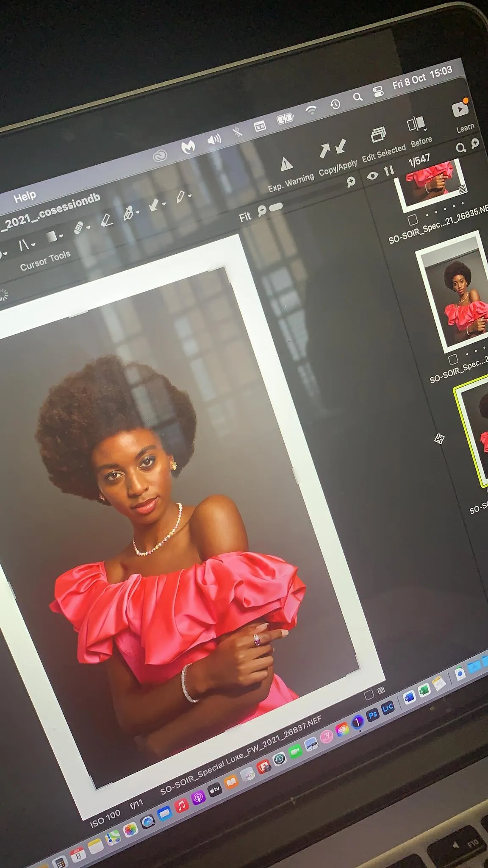Open the Photos app in the Dock
The image size is (488, 868).
coord(130,830)
